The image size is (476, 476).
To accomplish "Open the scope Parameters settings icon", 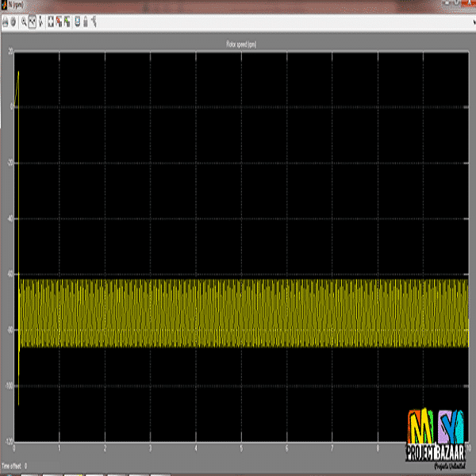I will (x=13, y=22).
